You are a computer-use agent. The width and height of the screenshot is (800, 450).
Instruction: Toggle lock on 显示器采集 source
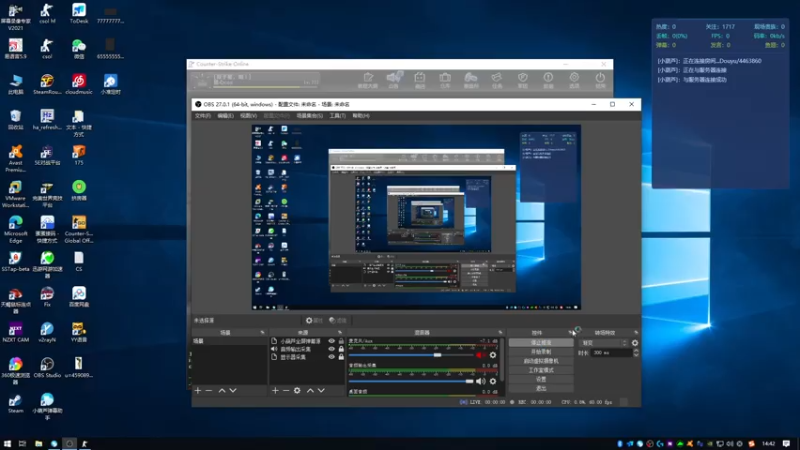point(341,357)
